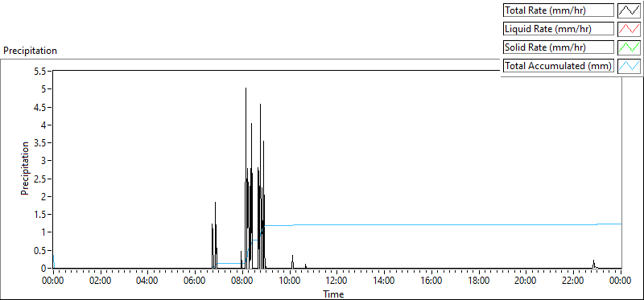Click the Time axis label

333,294
